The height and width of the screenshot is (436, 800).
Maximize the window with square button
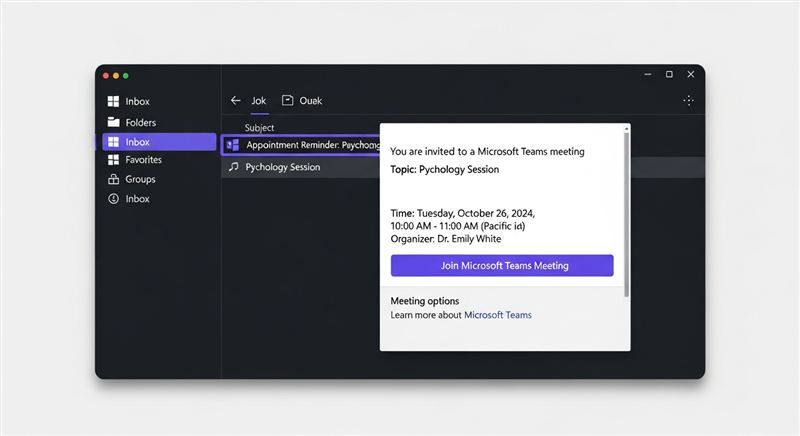coord(669,74)
